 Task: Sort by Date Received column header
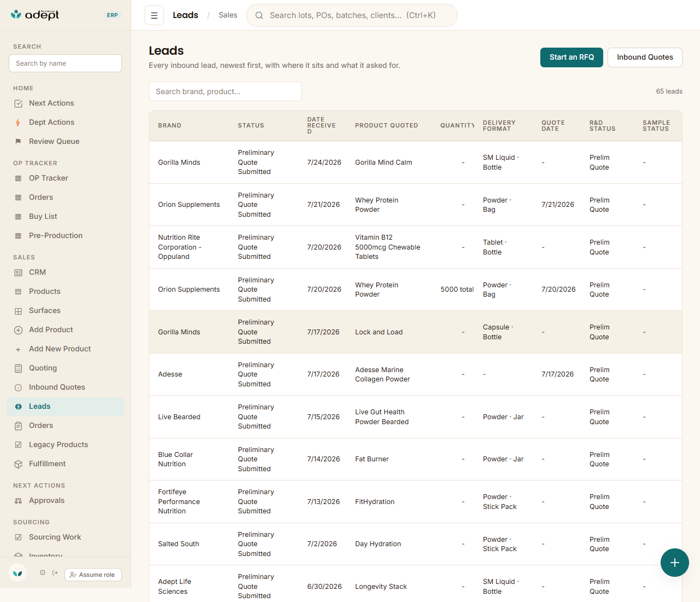[322, 126]
